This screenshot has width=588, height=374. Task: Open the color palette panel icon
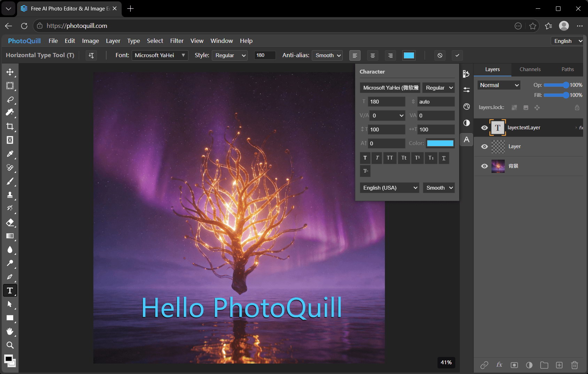point(466,107)
